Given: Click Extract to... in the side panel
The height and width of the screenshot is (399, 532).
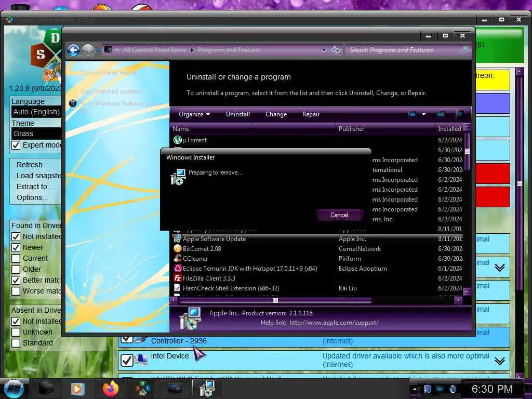Looking at the screenshot, I should point(35,187).
